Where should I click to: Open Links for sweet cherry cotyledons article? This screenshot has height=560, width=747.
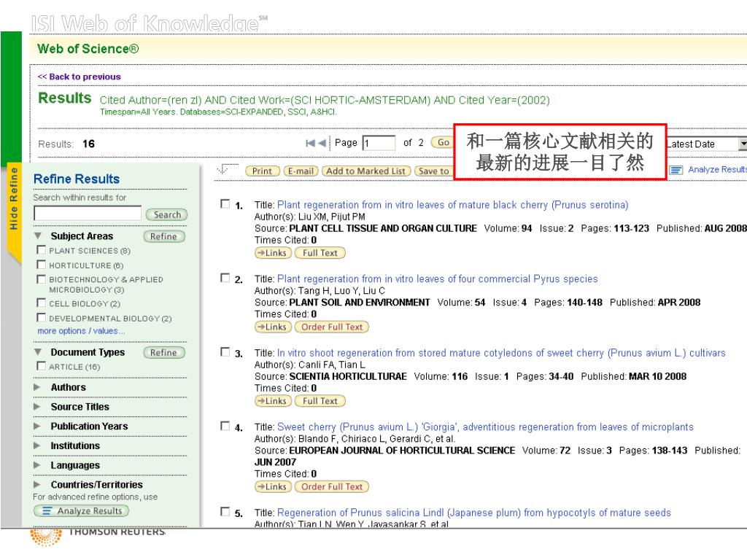pos(273,401)
